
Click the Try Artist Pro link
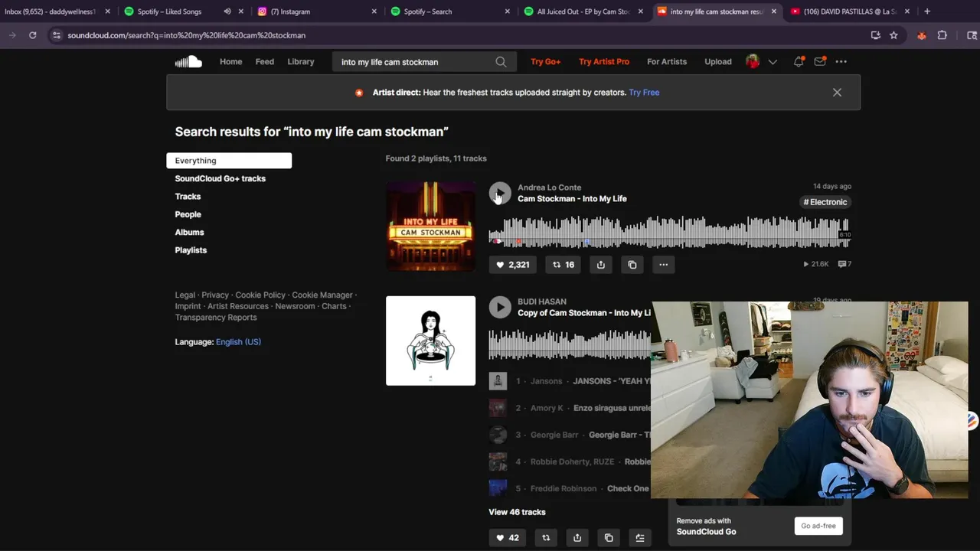[604, 62]
